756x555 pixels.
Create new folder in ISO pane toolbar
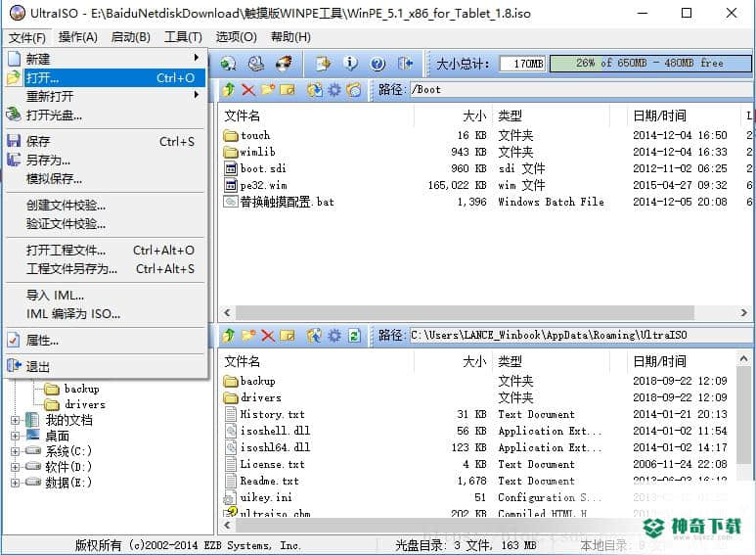268,89
